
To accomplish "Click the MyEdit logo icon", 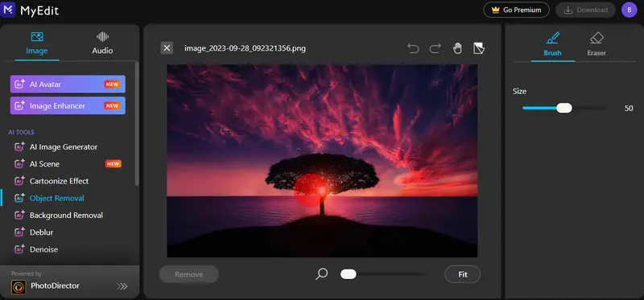I will (x=8, y=10).
